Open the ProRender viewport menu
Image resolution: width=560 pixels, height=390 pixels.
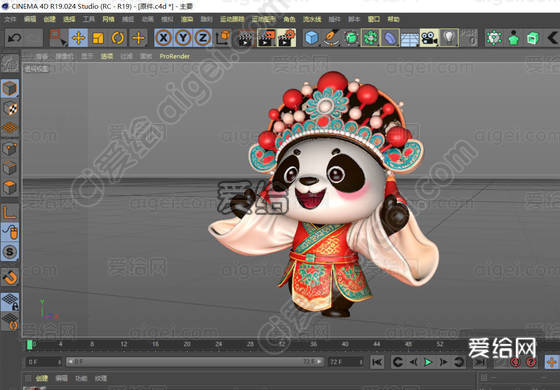174,56
